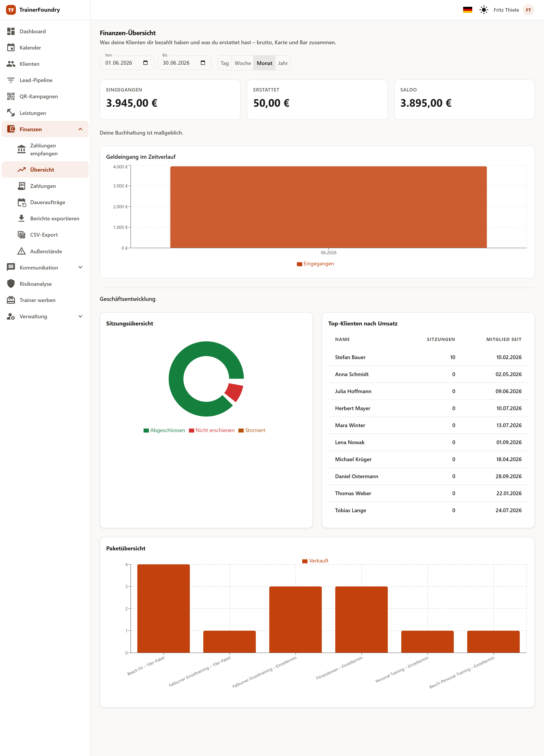Viewport: 544px width, 756px height.
Task: Select the Monat period option
Action: coord(264,63)
